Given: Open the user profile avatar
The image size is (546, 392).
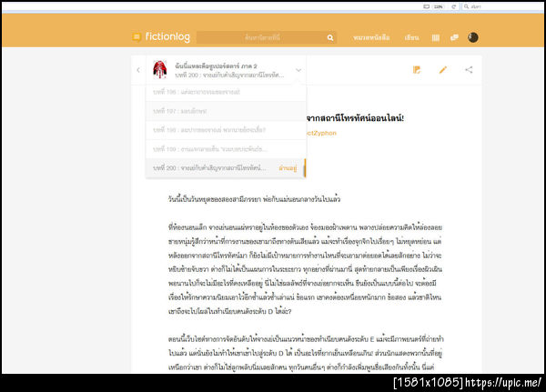Looking at the screenshot, I should coord(472,37).
